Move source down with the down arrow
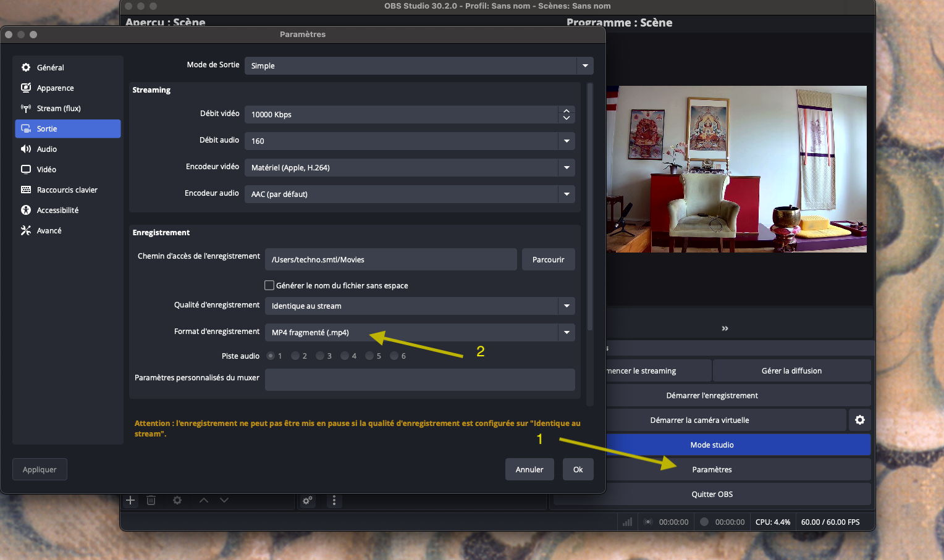 [x=224, y=500]
